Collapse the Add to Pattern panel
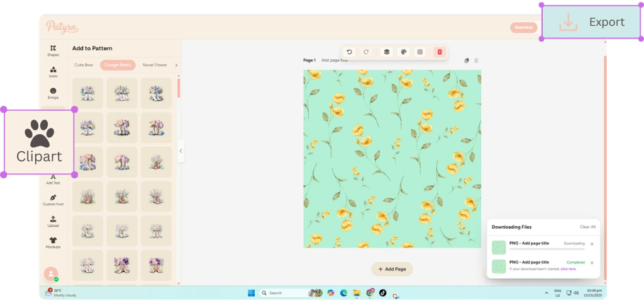The height and width of the screenshot is (303, 644). point(181,151)
